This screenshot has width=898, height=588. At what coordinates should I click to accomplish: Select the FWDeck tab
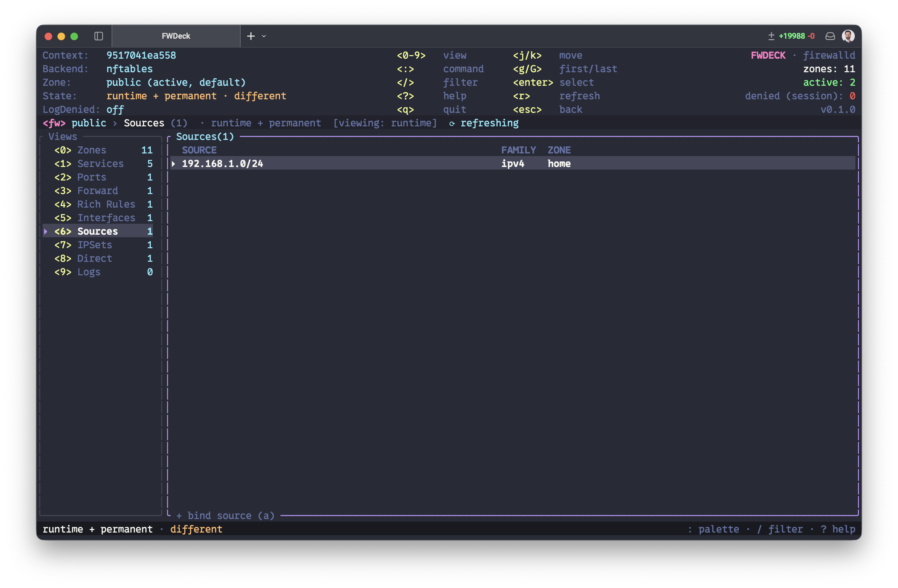pos(176,36)
